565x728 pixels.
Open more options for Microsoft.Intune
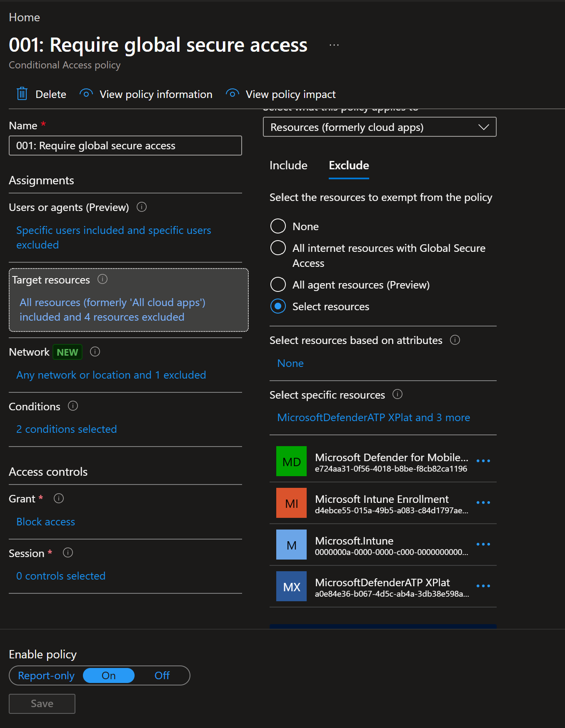coord(483,544)
